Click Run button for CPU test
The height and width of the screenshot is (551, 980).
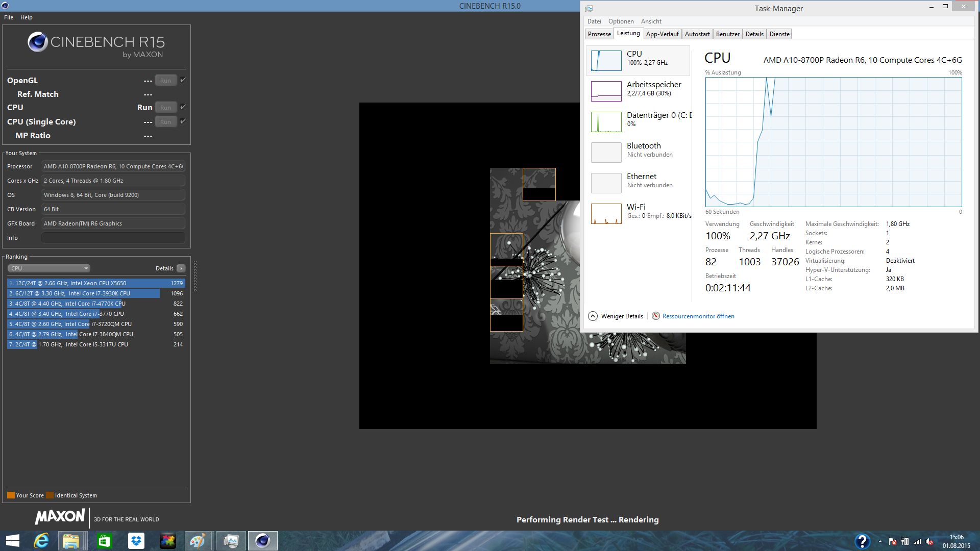[x=166, y=108]
